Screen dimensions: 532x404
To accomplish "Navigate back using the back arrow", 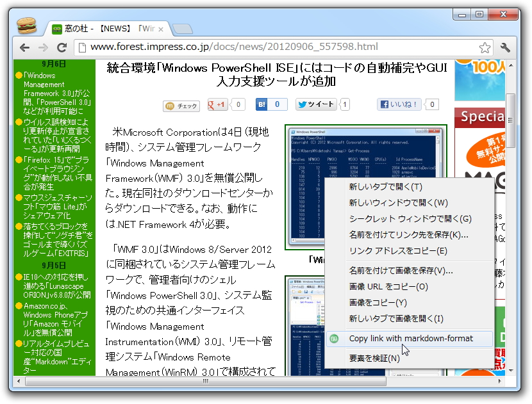I will pos(24,46).
